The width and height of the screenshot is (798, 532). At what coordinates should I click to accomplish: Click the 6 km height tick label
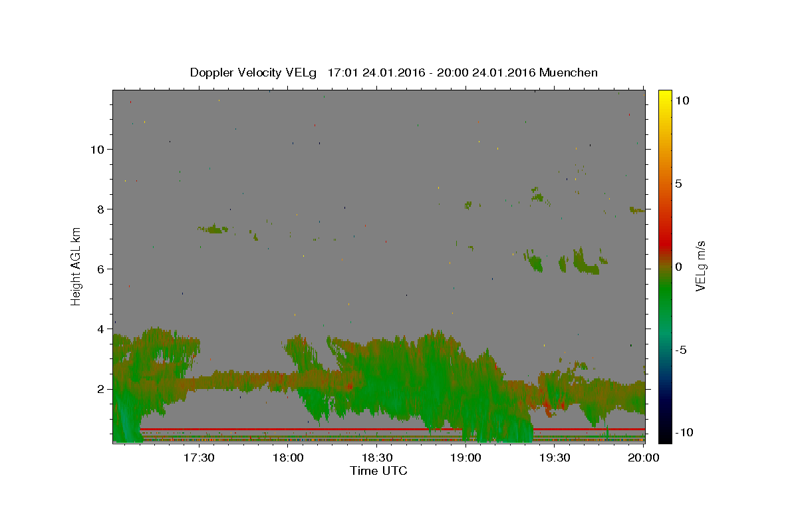point(100,269)
